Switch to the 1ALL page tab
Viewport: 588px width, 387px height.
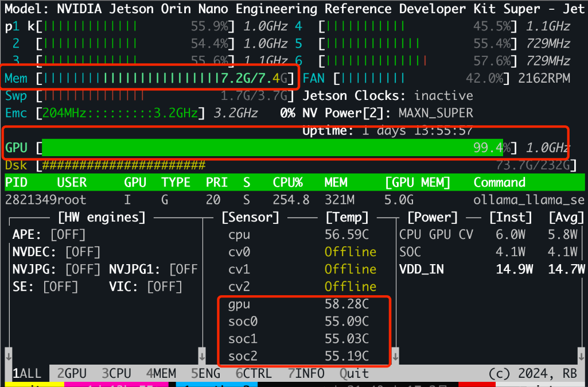(27, 373)
